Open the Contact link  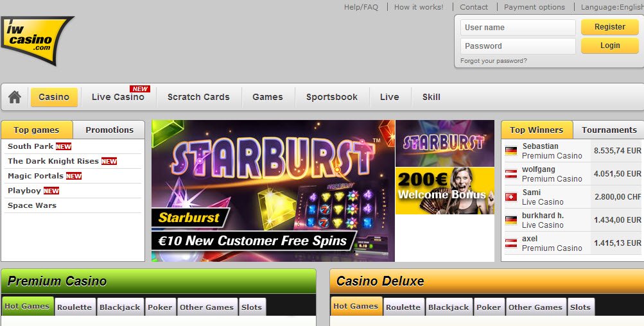tap(474, 7)
